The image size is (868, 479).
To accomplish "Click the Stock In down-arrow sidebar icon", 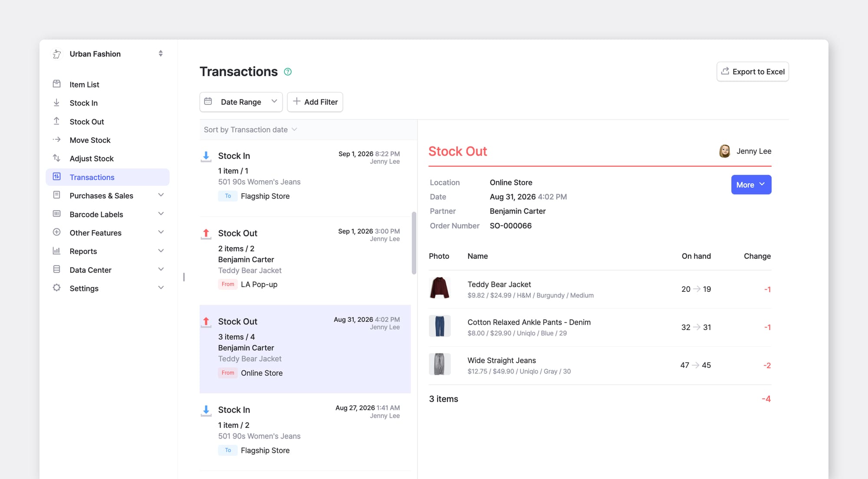I will click(57, 102).
